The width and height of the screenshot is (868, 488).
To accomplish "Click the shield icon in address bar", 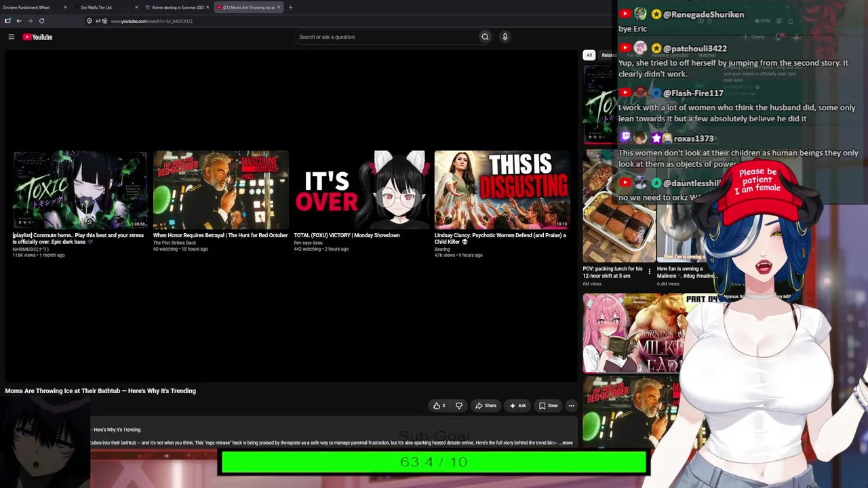I will coord(90,21).
